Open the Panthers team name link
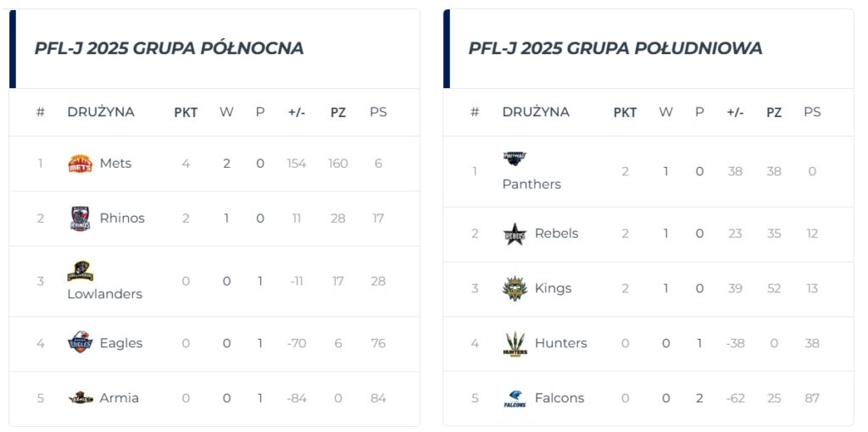This screenshot has width=868, height=432. coord(531,184)
